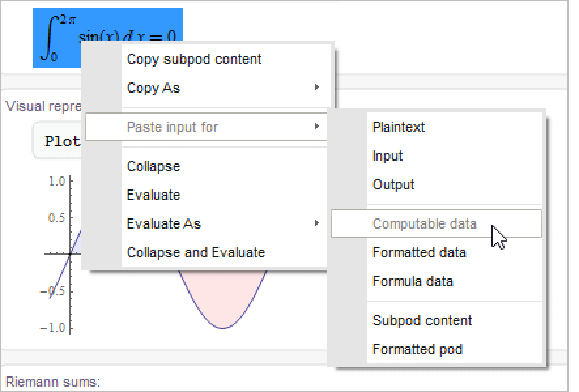The width and height of the screenshot is (579, 392).
Task: Expand the Copy As submenu arrow
Action: pos(316,88)
